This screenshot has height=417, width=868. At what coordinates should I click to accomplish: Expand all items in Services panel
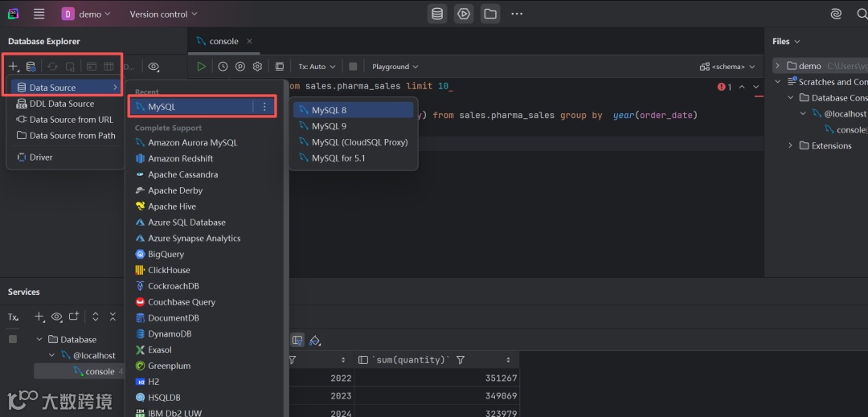pos(96,317)
